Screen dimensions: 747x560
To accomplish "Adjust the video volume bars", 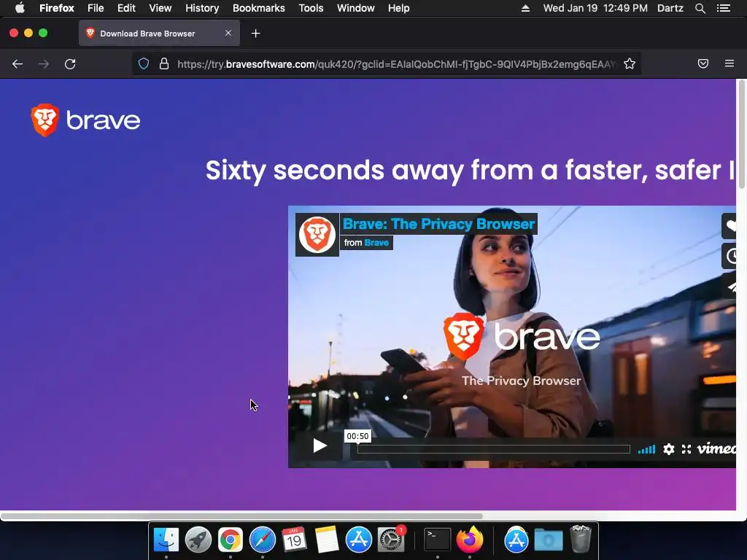I will [646, 448].
